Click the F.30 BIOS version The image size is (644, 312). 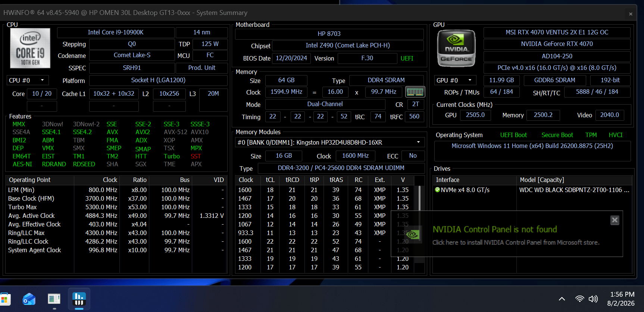[367, 58]
